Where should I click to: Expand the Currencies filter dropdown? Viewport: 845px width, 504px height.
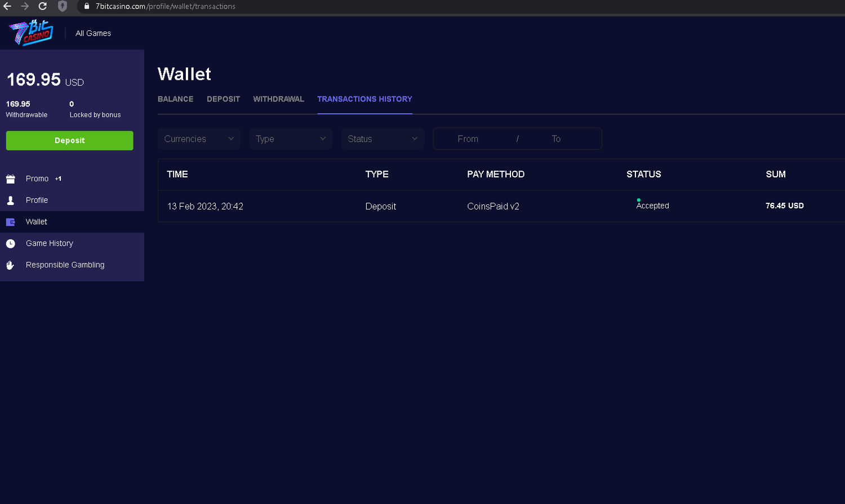[x=199, y=139]
